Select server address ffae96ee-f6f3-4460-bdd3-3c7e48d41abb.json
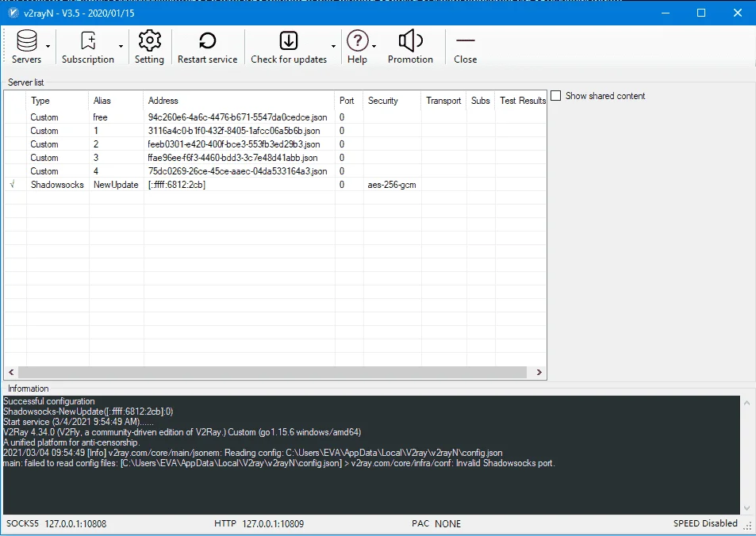This screenshot has width=756, height=536. [233, 158]
